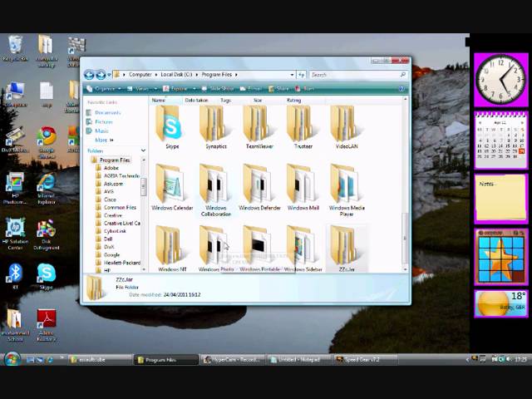The width and height of the screenshot is (532, 399).
Task: Open the Views dropdown in the toolbar
Action: 142,89
